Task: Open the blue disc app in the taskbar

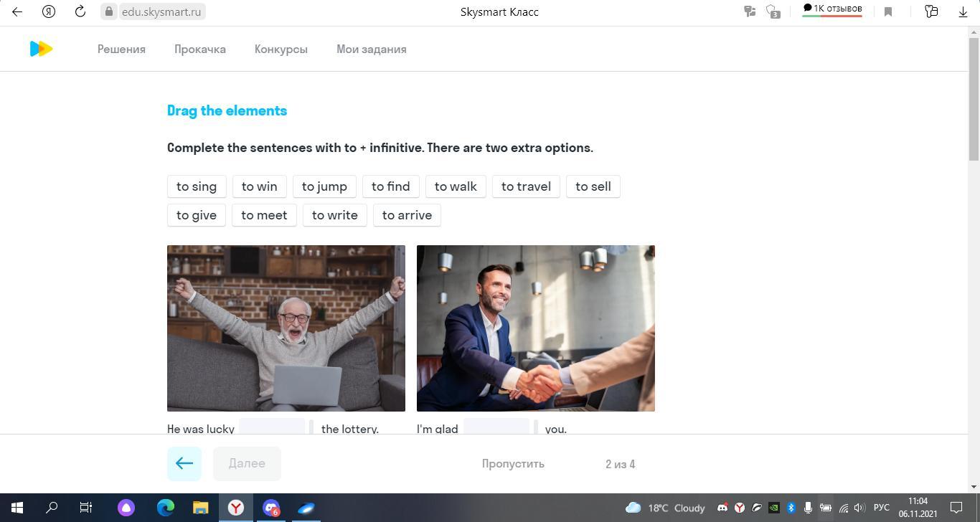Action: 306,508
